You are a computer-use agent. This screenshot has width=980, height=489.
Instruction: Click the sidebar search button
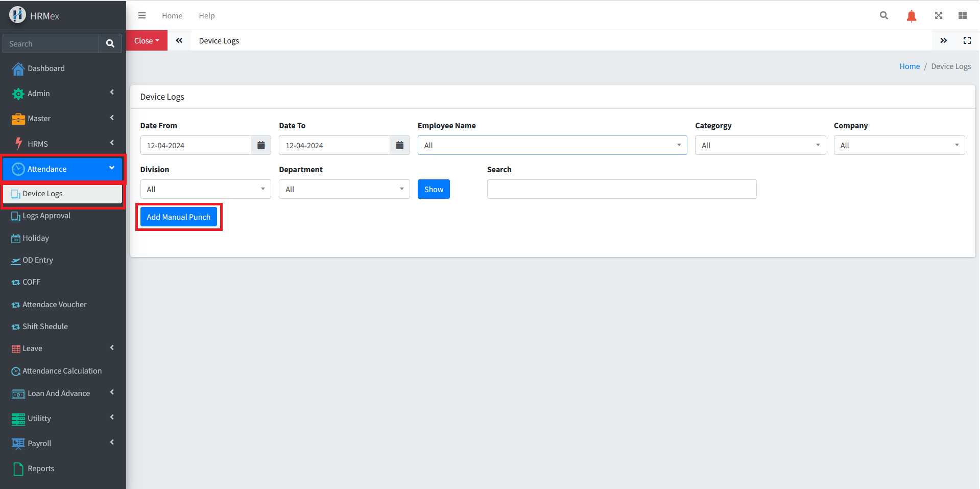click(110, 44)
